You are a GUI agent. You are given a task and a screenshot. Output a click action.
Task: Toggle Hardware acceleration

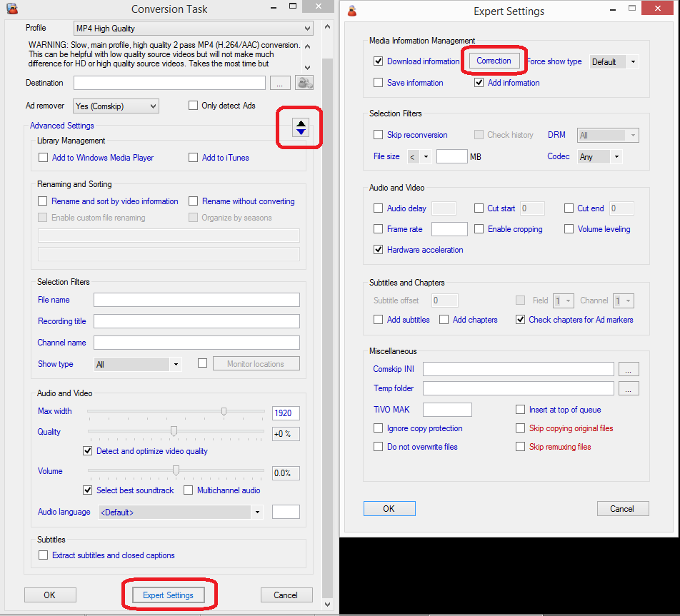click(x=378, y=249)
